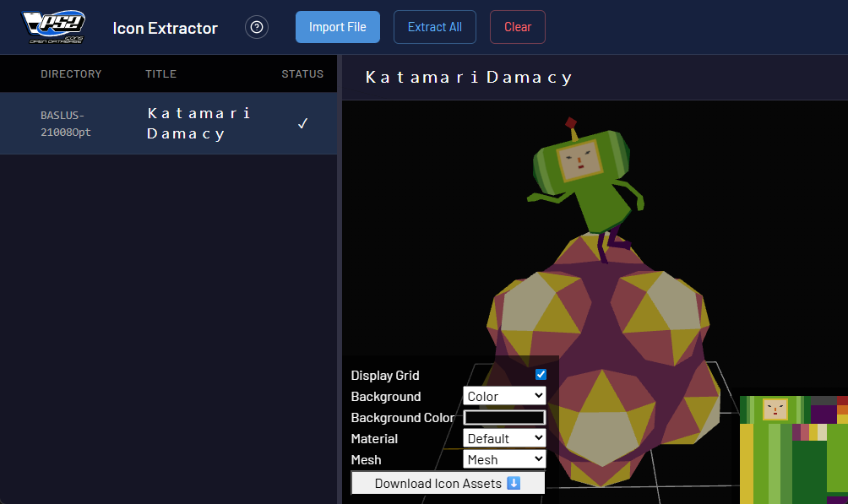Open the Mesh display dropdown
848x504 pixels.
pos(504,459)
